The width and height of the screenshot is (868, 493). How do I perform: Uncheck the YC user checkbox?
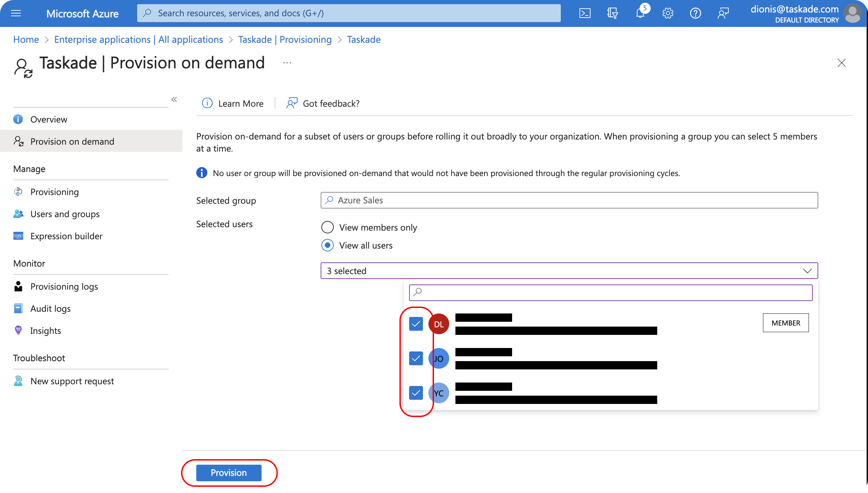416,393
